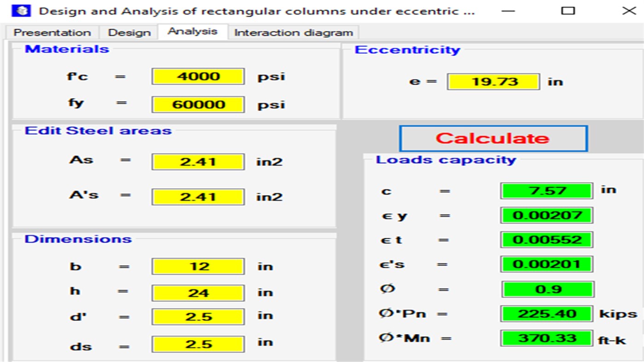Open the Interaction diagram tab
This screenshot has height=362, width=644.
293,32
